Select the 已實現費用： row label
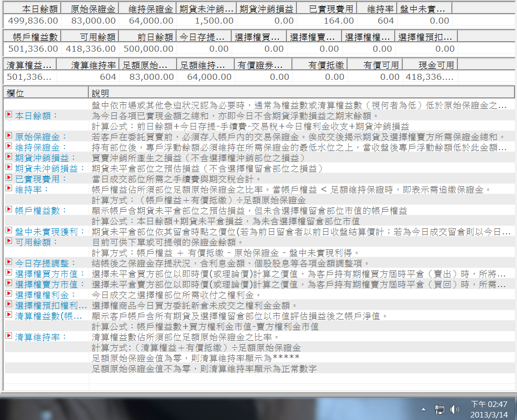This screenshot has height=420, width=517. 41,179
